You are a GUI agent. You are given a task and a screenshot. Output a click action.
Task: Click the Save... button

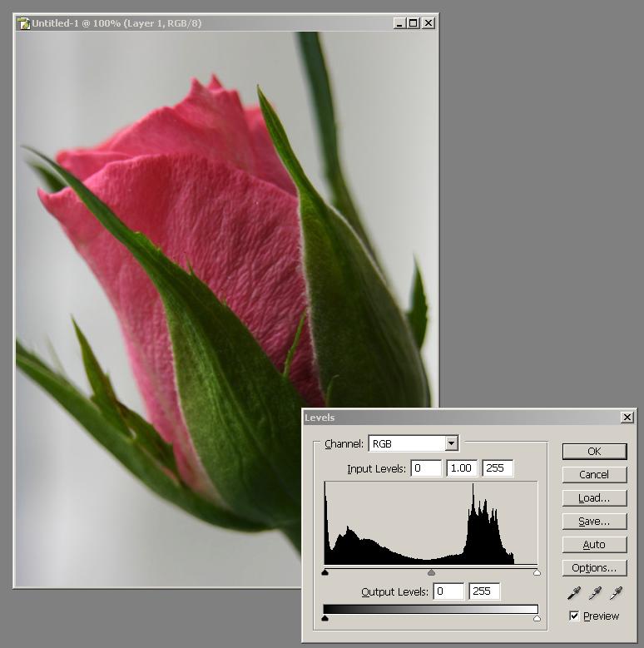pyautogui.click(x=594, y=522)
